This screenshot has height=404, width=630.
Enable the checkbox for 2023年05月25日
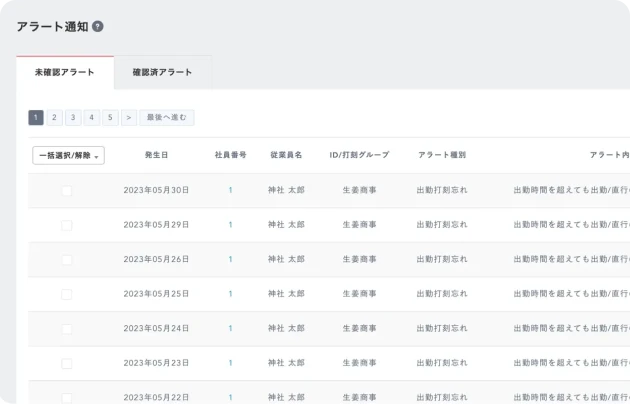click(x=66, y=294)
